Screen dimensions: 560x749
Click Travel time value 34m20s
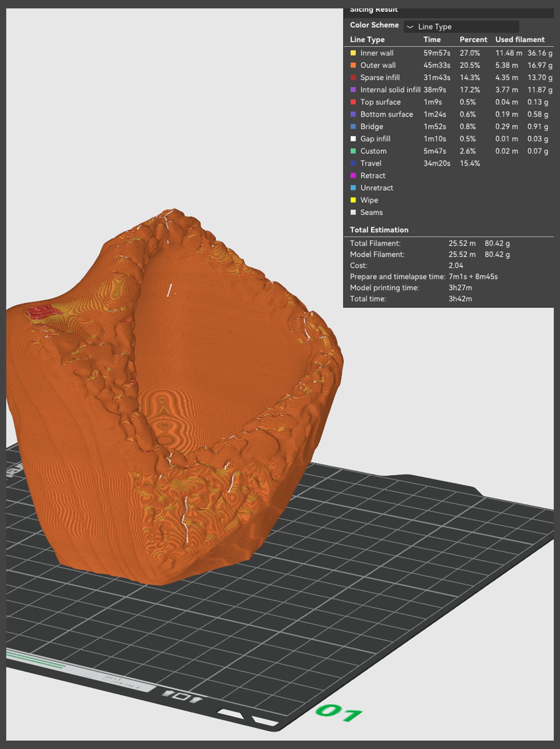pyautogui.click(x=437, y=163)
